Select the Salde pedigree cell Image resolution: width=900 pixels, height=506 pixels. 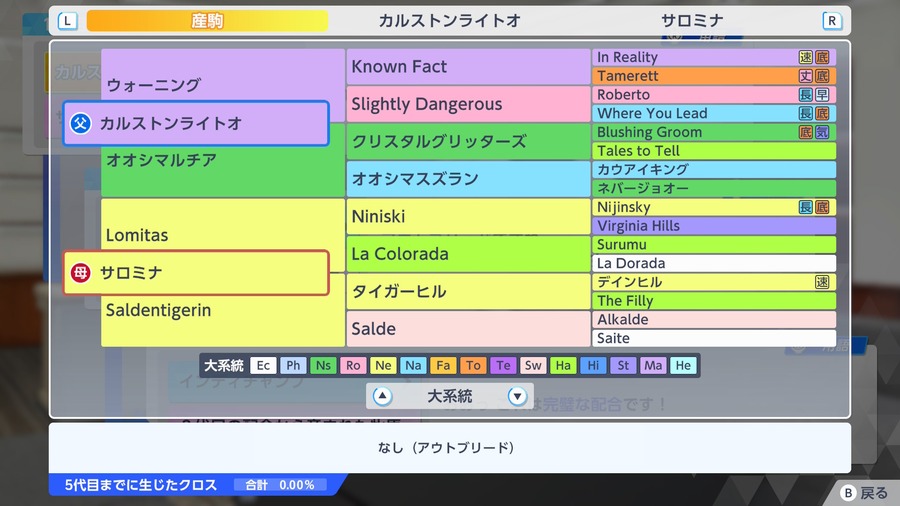[468, 329]
